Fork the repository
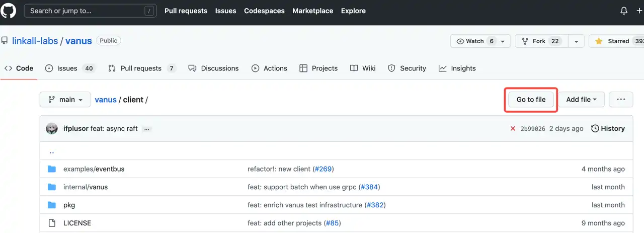The width and height of the screenshot is (644, 233). tap(541, 41)
